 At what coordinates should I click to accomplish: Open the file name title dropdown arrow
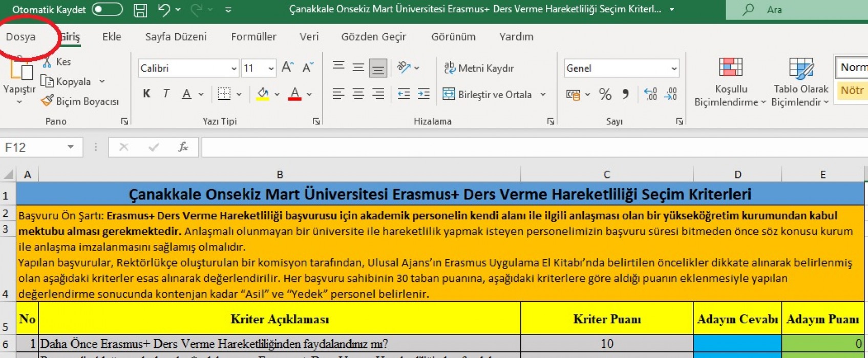point(672,10)
